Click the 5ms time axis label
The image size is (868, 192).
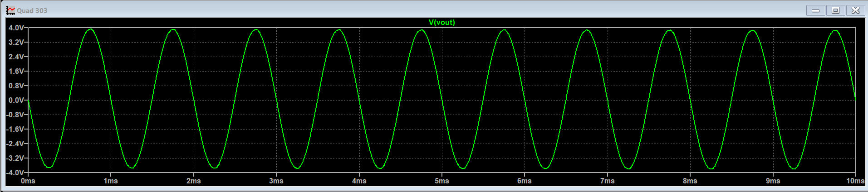coord(442,181)
